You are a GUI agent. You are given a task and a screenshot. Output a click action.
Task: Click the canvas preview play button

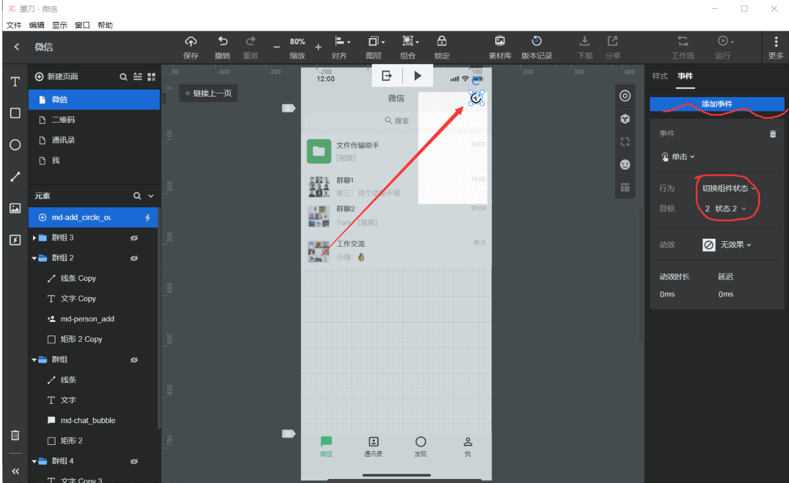point(418,76)
